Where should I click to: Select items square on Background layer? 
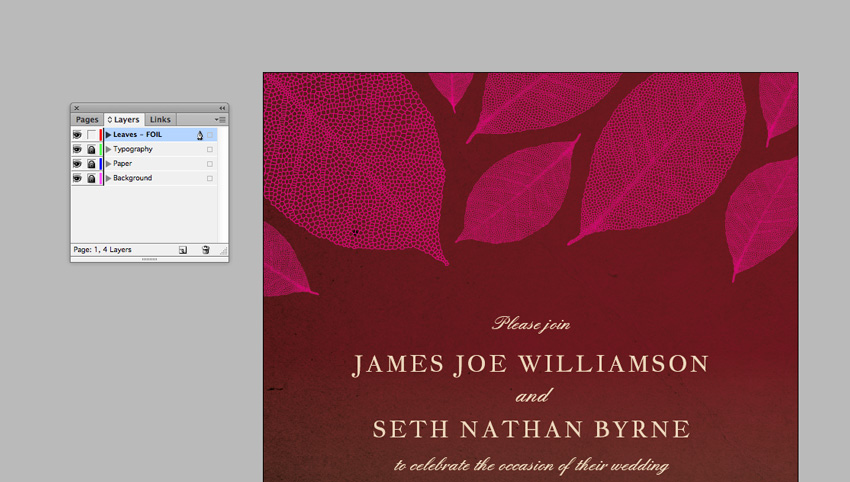210,178
